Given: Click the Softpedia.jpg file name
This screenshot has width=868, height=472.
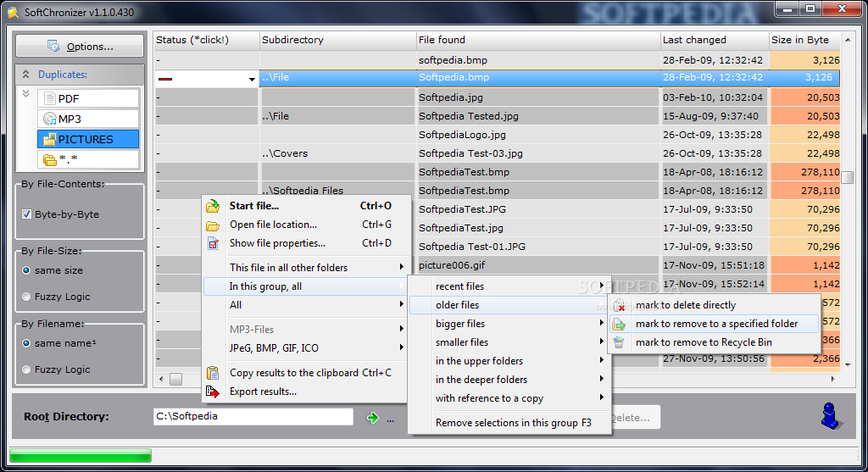Looking at the screenshot, I should [451, 97].
